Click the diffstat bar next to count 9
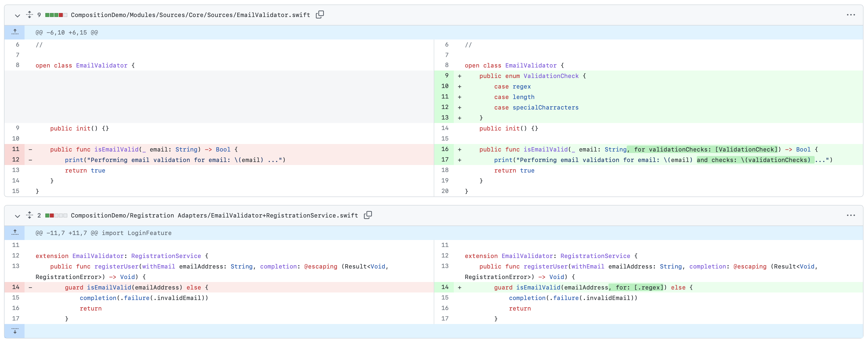The width and height of the screenshot is (868, 343). pos(56,15)
